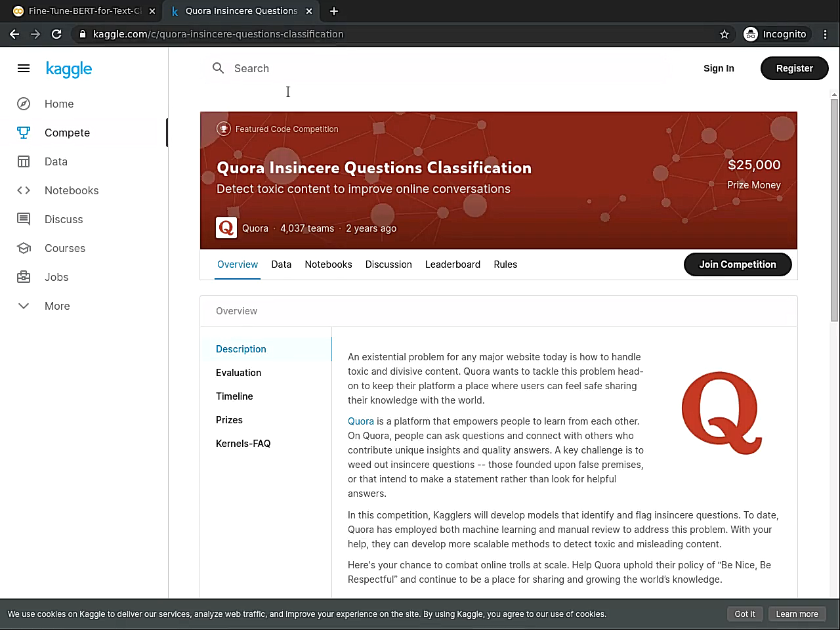Open a new browser tab
This screenshot has height=630, width=840.
pyautogui.click(x=334, y=11)
